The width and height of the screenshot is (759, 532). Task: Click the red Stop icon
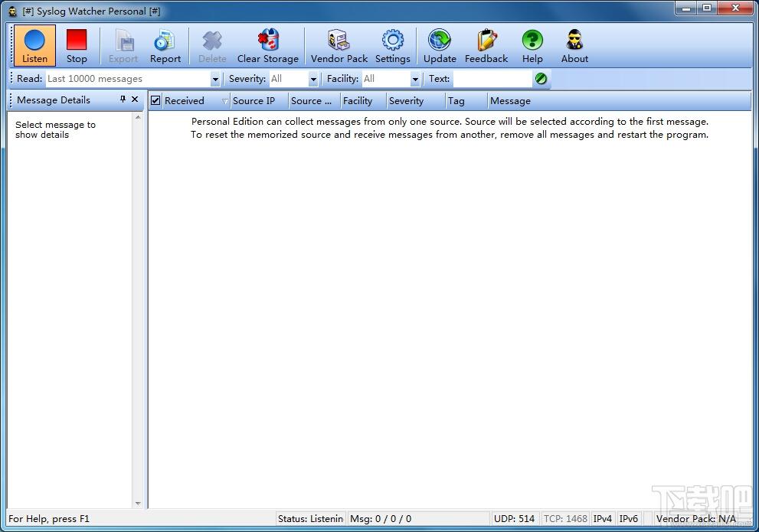(x=77, y=40)
